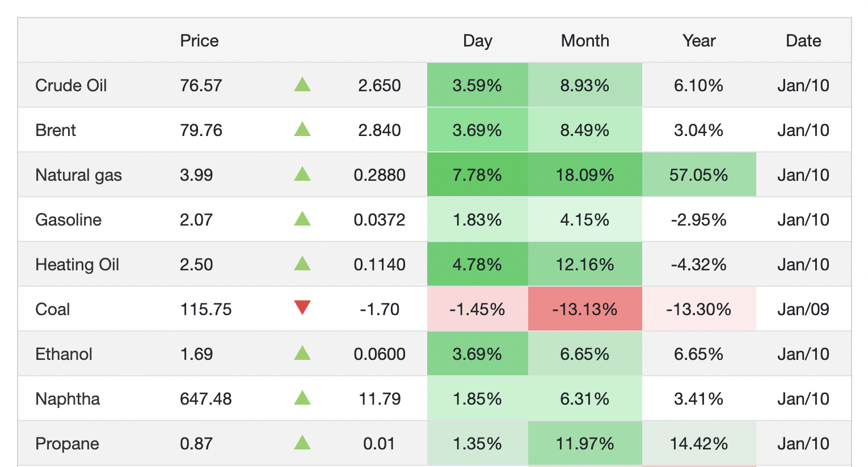Sort by the Price column header

199,41
